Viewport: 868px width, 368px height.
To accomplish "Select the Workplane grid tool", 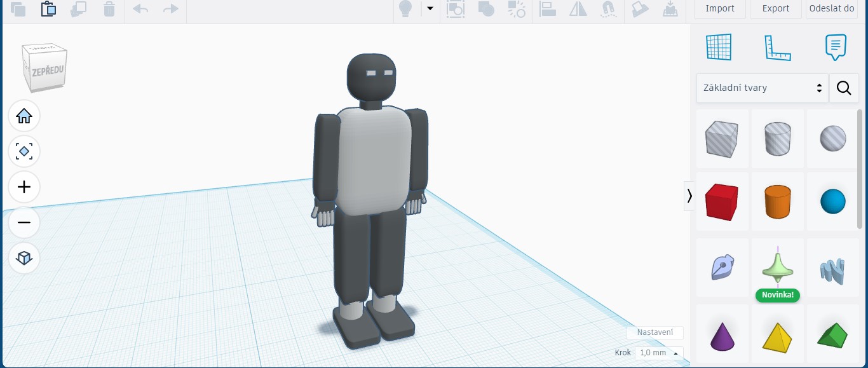I will (719, 48).
